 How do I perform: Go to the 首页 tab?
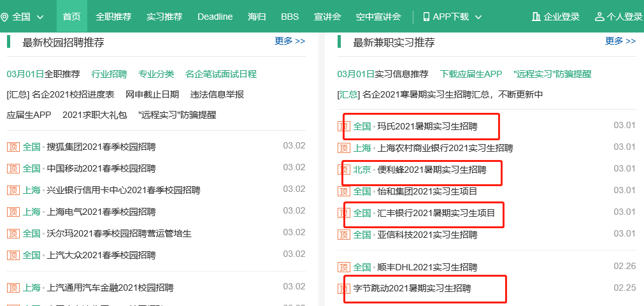[71, 17]
